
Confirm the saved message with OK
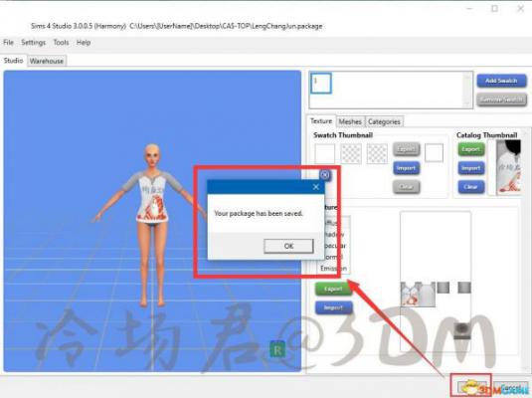(288, 246)
